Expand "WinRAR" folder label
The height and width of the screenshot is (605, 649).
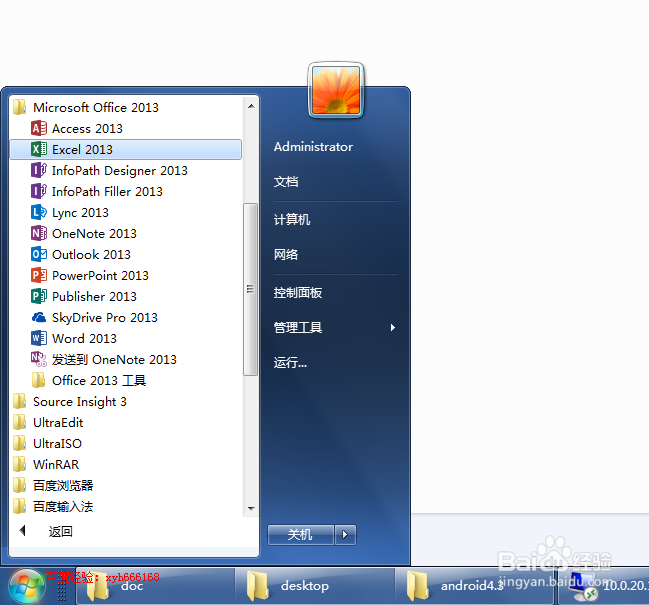[x=56, y=465]
